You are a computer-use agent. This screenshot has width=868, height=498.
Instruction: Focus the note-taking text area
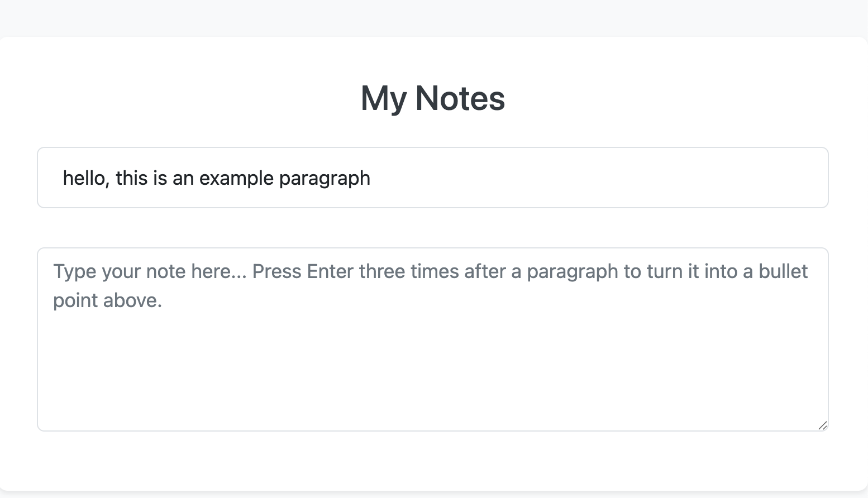coord(432,357)
